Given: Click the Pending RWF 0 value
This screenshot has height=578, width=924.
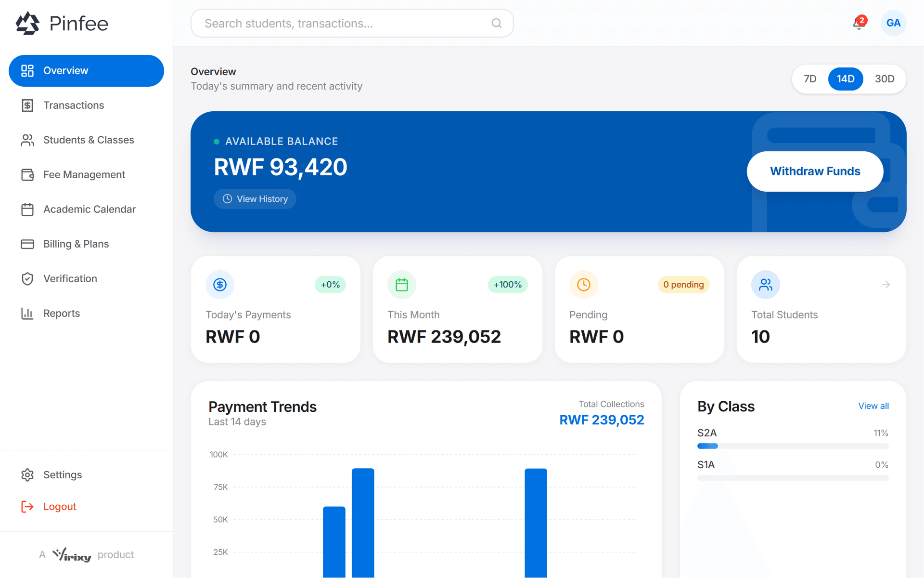Looking at the screenshot, I should coord(597,337).
